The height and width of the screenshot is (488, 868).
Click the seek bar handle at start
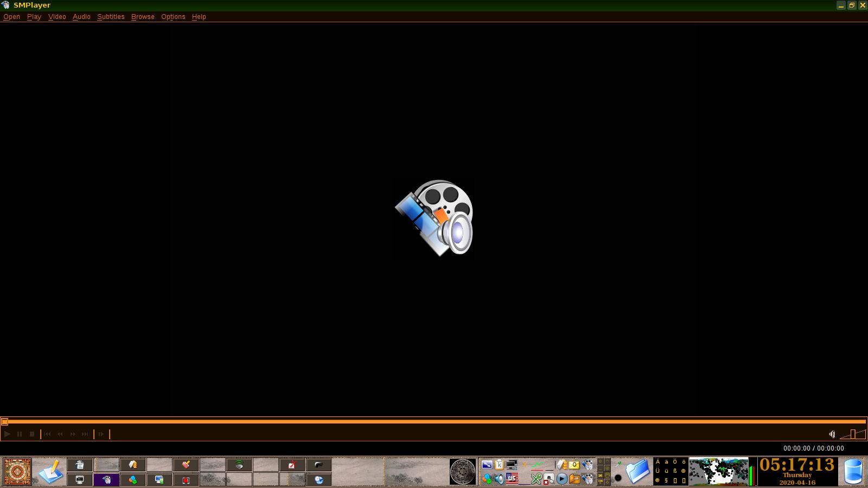click(4, 421)
